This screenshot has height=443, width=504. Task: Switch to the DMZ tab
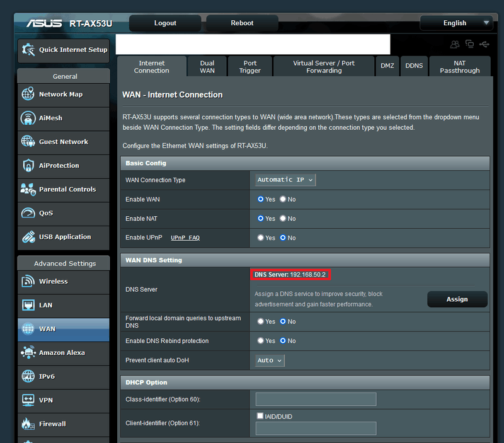pos(387,67)
